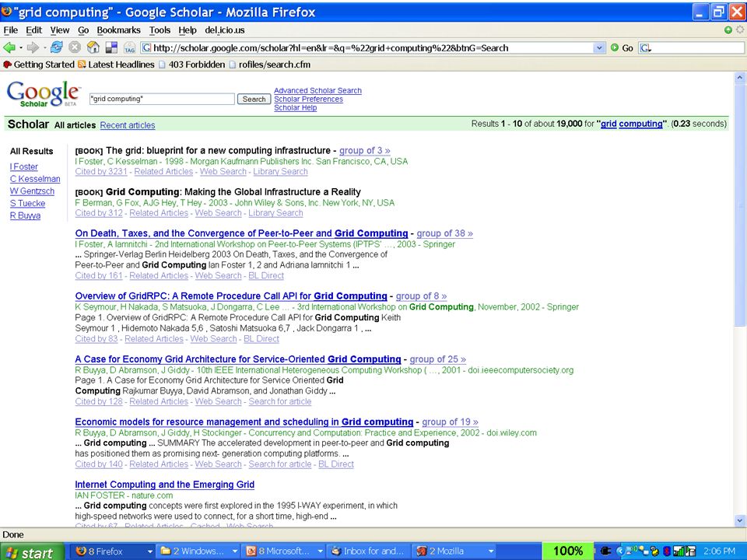The width and height of the screenshot is (747, 560).
Task: Click the vertical scrollbar down arrow
Action: [x=739, y=520]
